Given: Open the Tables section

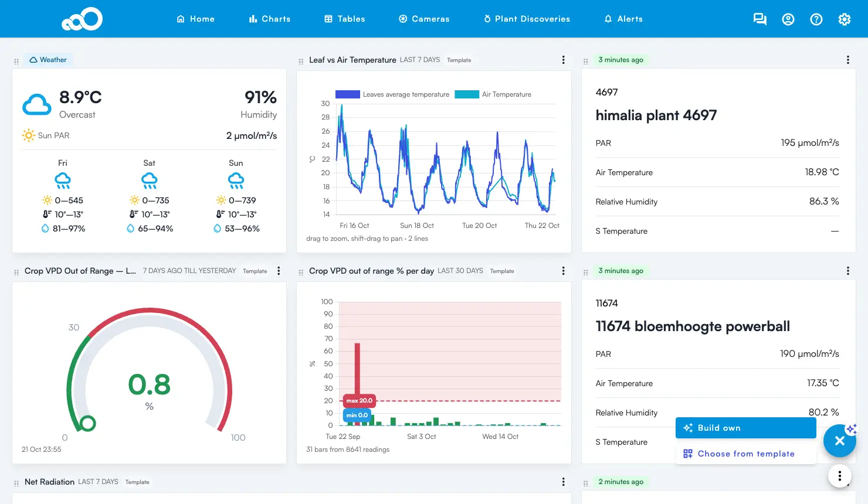Looking at the screenshot, I should coord(345,19).
